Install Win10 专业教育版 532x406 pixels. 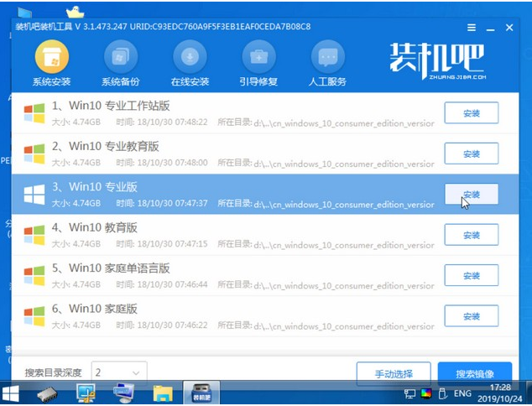point(472,154)
